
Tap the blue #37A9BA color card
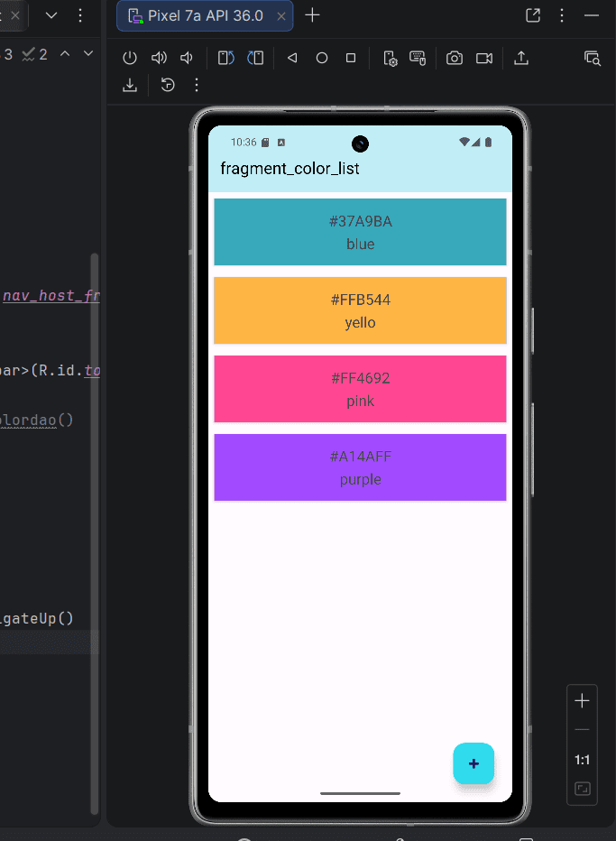(x=360, y=232)
